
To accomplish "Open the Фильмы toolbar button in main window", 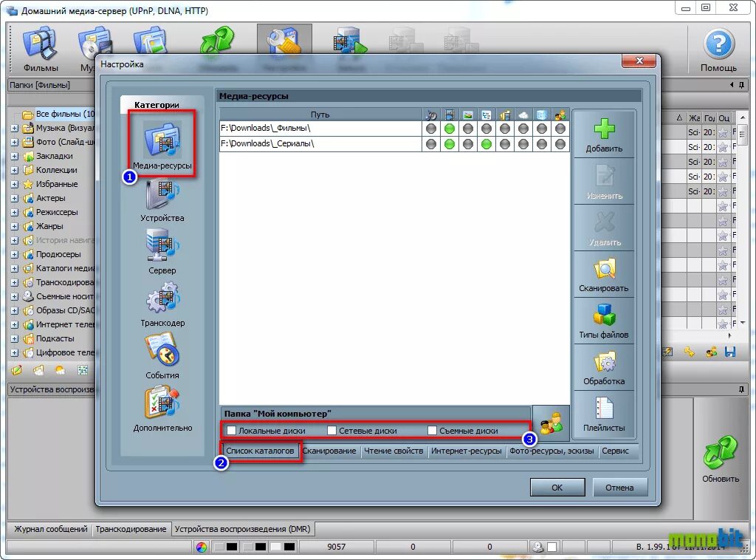I will pyautogui.click(x=41, y=50).
